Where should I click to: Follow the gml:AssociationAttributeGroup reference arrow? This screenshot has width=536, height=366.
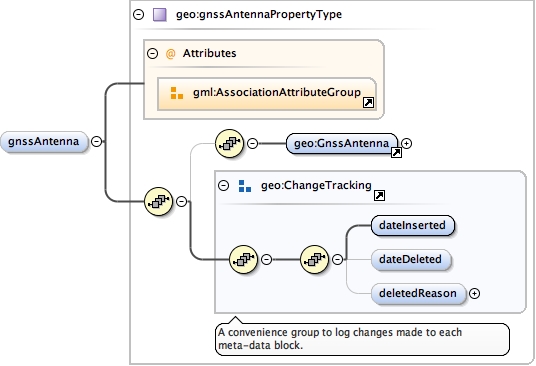coord(368,103)
